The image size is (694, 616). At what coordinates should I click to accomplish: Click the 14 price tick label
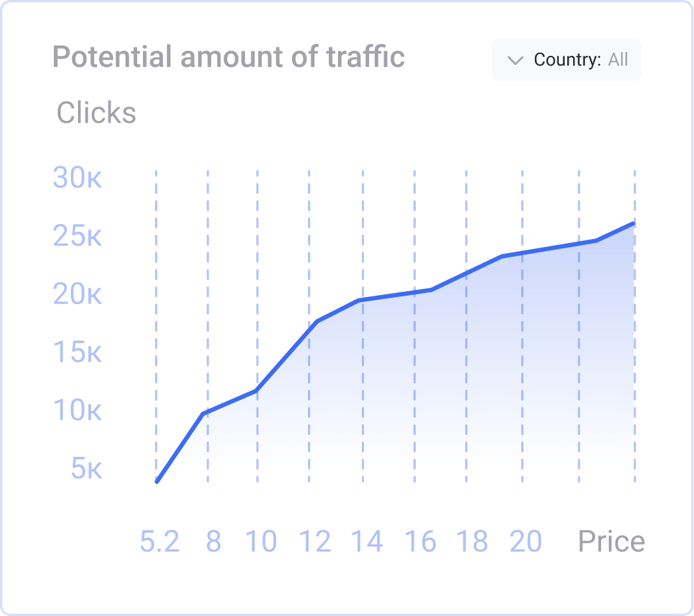[x=367, y=541]
